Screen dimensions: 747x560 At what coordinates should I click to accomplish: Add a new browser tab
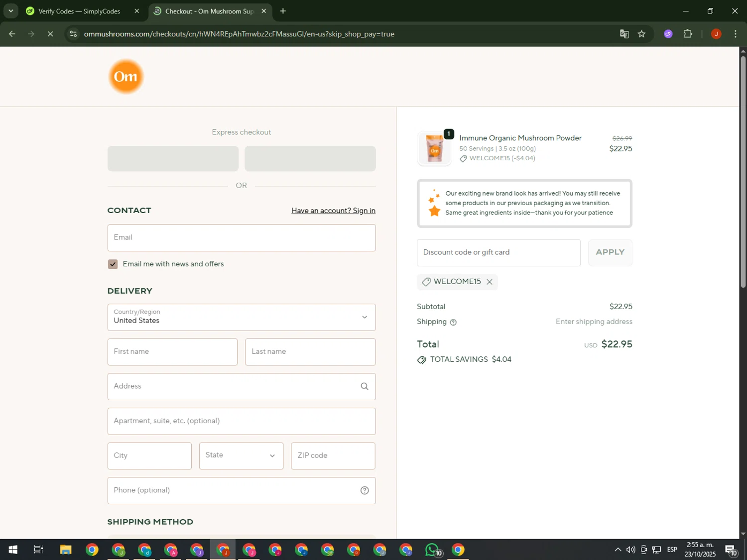[x=283, y=11]
